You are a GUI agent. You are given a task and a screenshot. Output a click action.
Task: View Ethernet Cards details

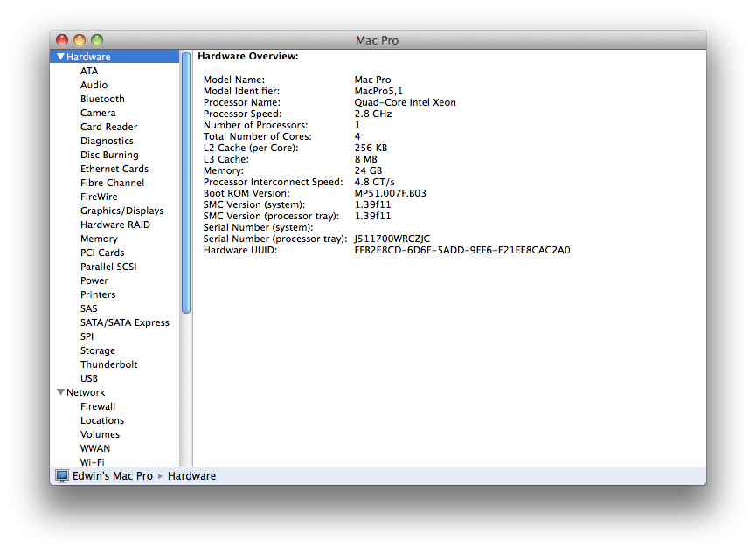coord(114,169)
